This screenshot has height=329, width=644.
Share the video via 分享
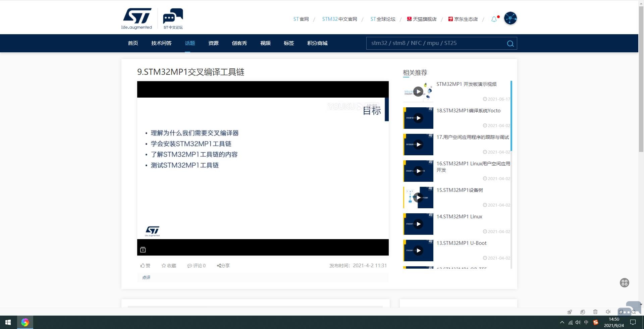click(223, 266)
